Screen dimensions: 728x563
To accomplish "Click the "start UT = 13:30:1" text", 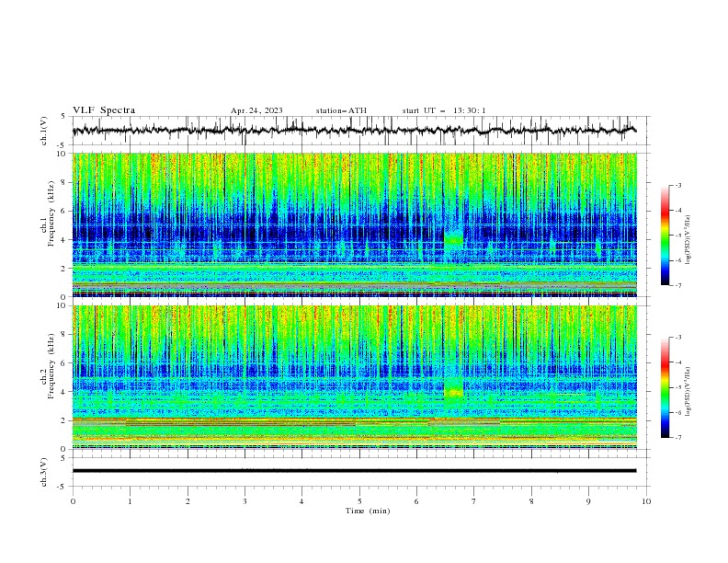I will 444,110.
